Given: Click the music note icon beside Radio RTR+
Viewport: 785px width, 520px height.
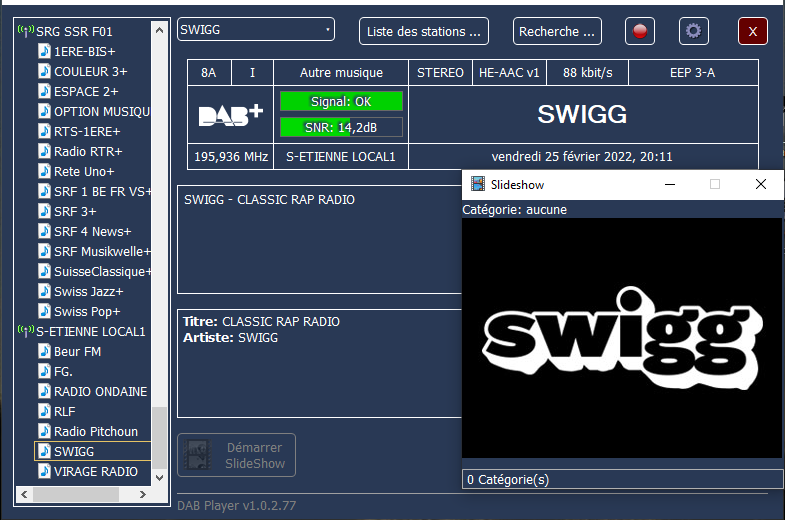Looking at the screenshot, I should [x=45, y=151].
